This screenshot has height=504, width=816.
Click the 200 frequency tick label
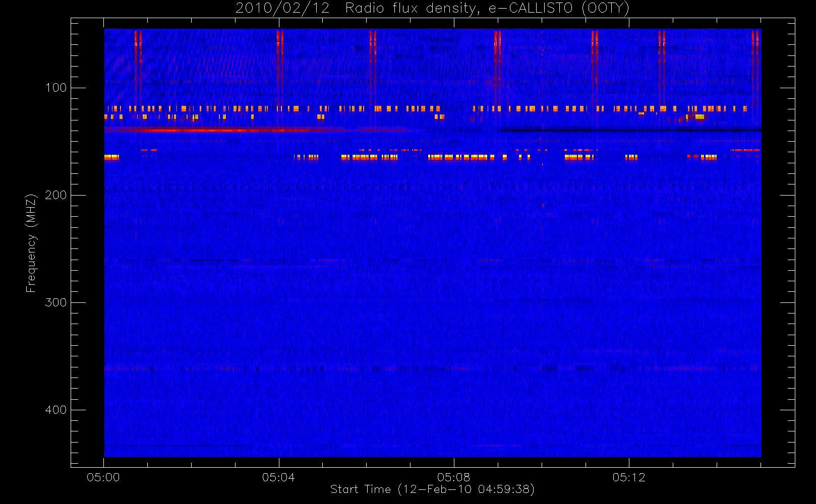[x=56, y=195]
